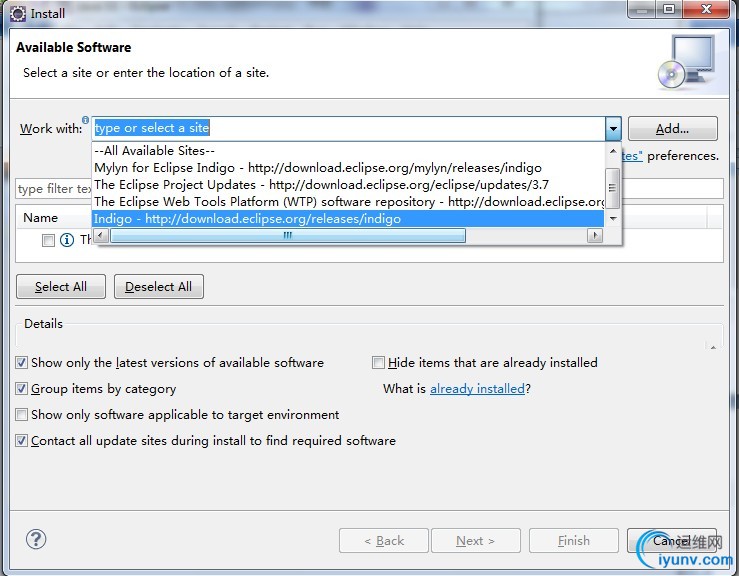739x576 pixels.
Task: Click the Name column header
Action: [x=41, y=218]
